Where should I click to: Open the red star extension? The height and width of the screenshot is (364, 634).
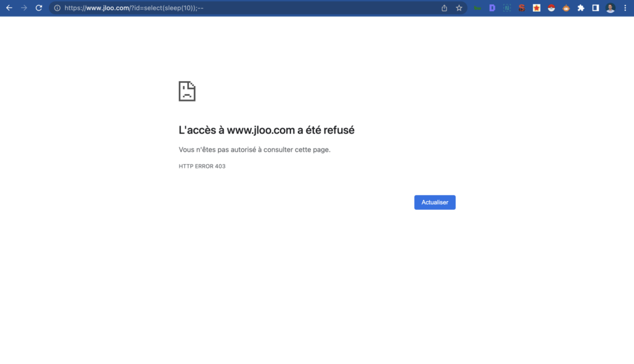(x=537, y=7)
